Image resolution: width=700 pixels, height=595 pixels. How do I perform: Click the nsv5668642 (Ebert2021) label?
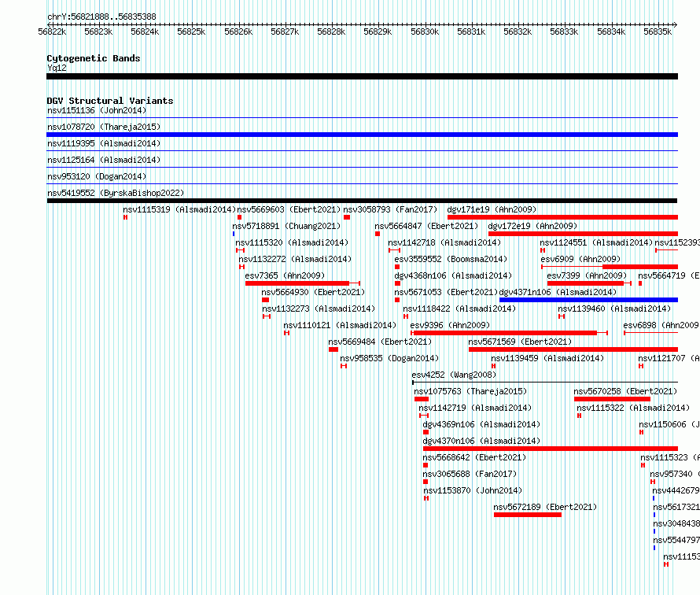pos(474,457)
